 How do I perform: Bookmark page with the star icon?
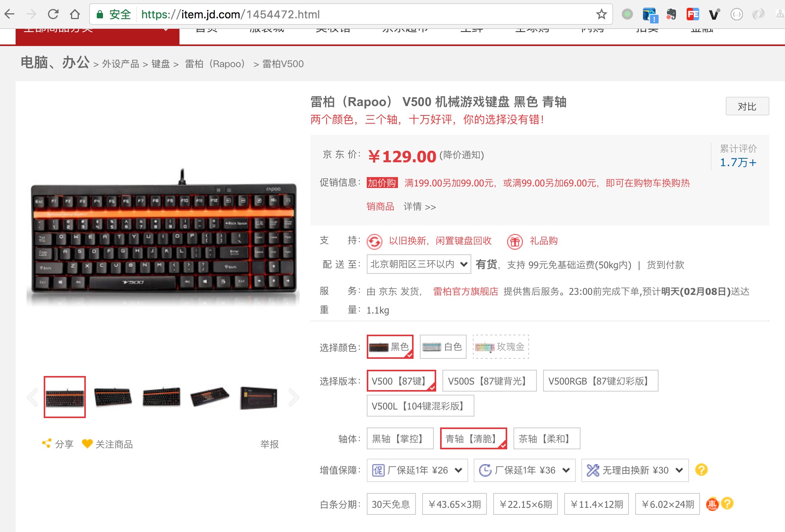pos(601,14)
